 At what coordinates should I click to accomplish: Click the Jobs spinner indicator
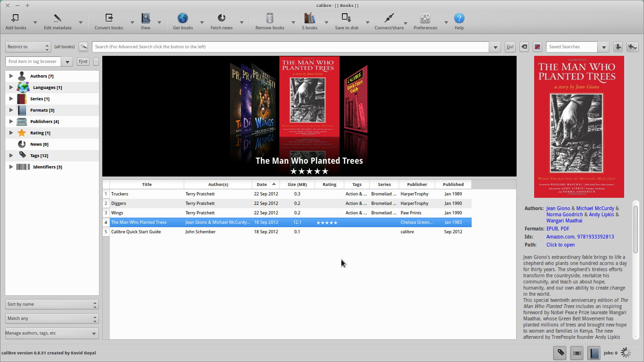(626, 353)
